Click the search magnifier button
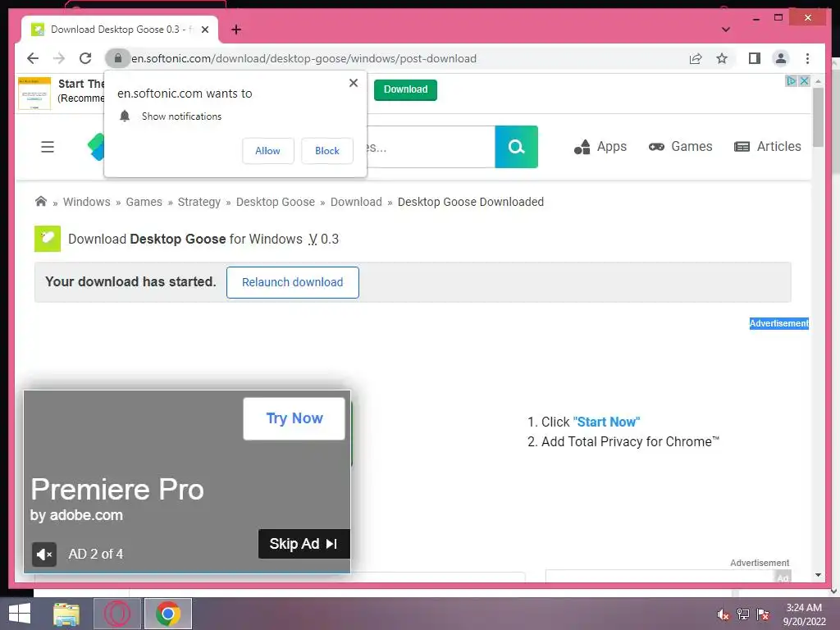Image resolution: width=840 pixels, height=630 pixels. [516, 147]
